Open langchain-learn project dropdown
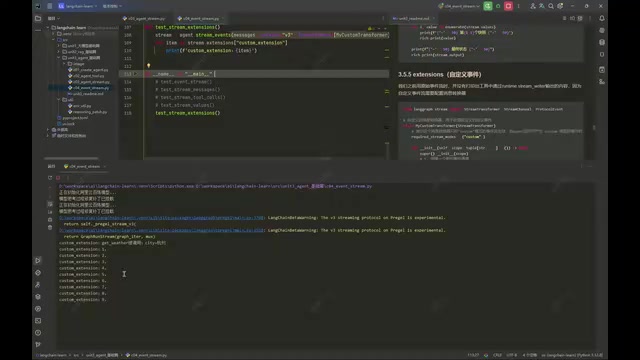 coord(78,6)
